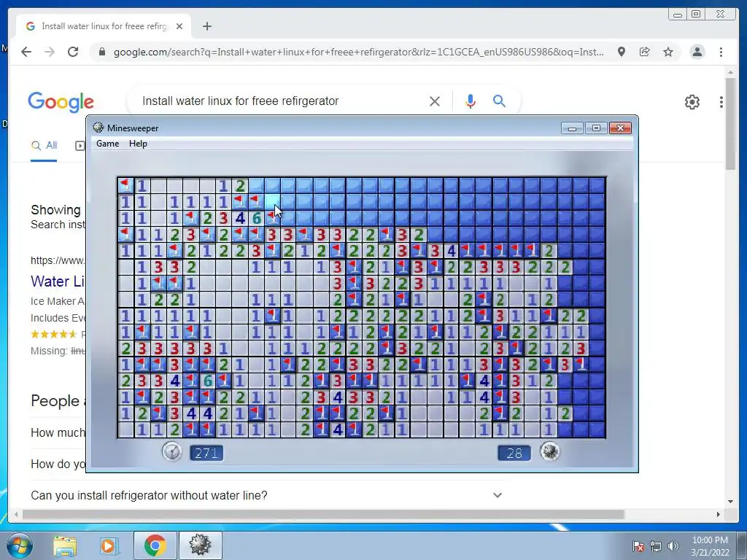This screenshot has width=747, height=560.
Task: Select the All results tab
Action: pyautogui.click(x=44, y=146)
